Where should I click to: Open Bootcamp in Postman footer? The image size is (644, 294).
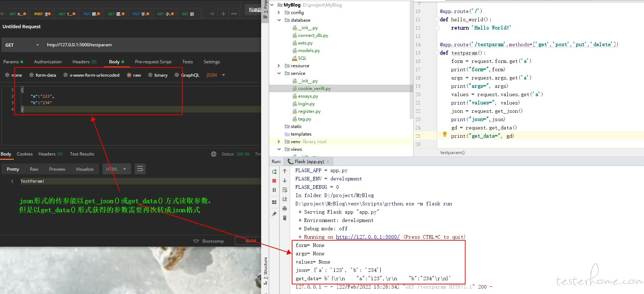[x=209, y=241]
